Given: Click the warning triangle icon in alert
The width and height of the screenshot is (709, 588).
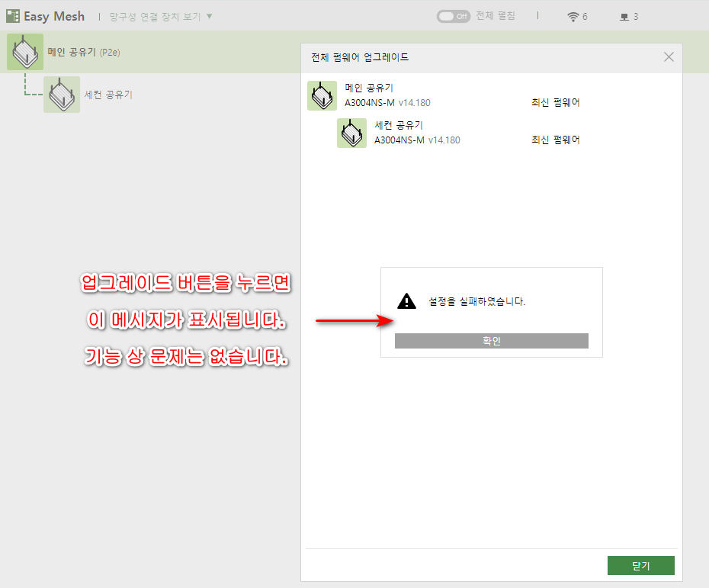Looking at the screenshot, I should pyautogui.click(x=406, y=301).
